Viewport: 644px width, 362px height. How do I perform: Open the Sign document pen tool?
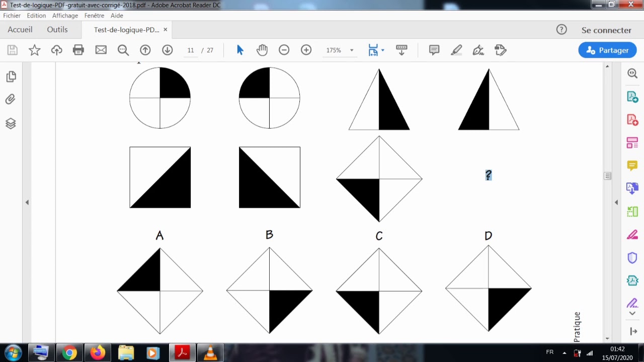[478, 50]
